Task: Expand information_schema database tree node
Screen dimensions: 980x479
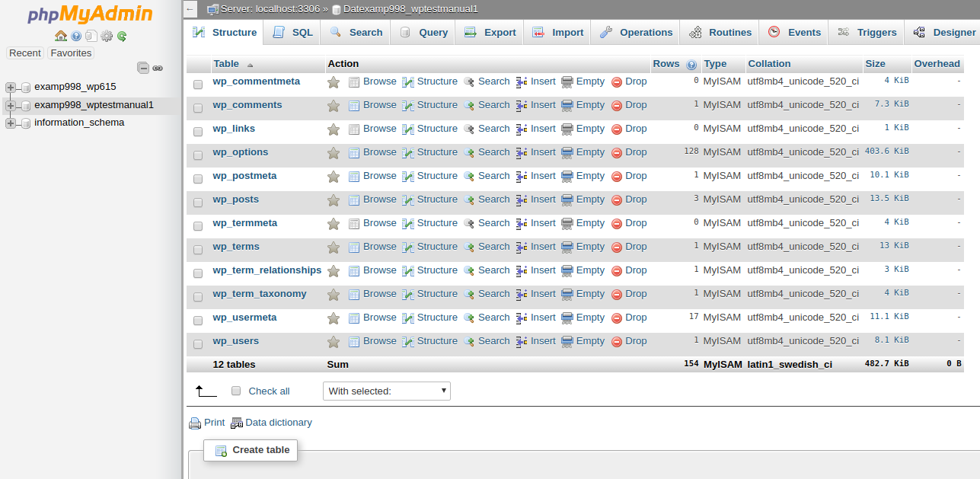Action: 11,123
